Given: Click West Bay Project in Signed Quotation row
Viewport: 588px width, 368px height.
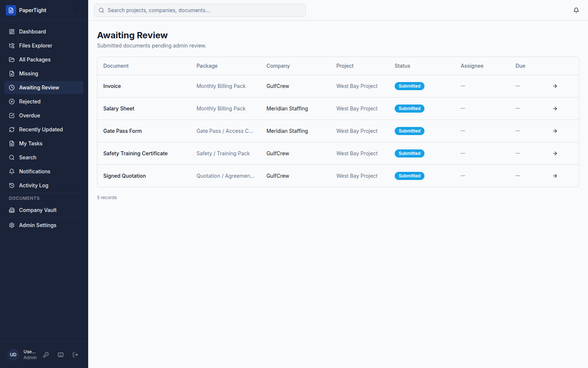Looking at the screenshot, I should click(x=357, y=176).
